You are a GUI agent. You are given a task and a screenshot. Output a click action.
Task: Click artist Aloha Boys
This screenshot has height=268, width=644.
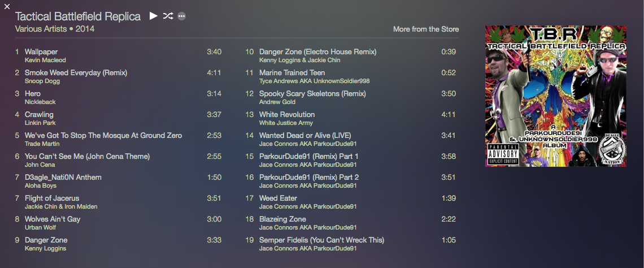tap(41, 186)
